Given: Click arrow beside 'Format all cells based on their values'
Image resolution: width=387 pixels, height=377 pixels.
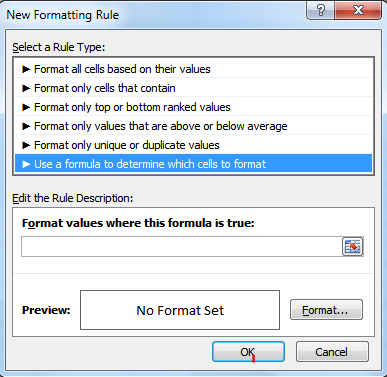Looking at the screenshot, I should [x=26, y=69].
